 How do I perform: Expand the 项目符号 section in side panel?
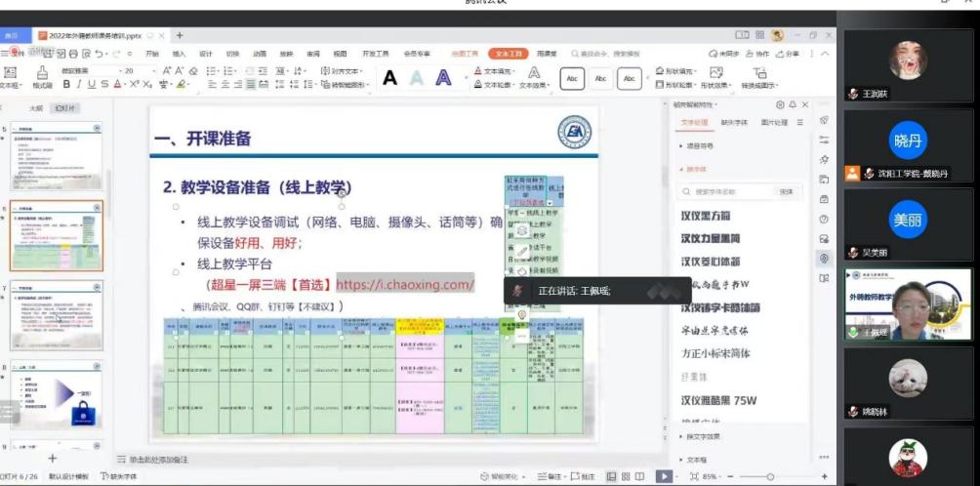696,145
